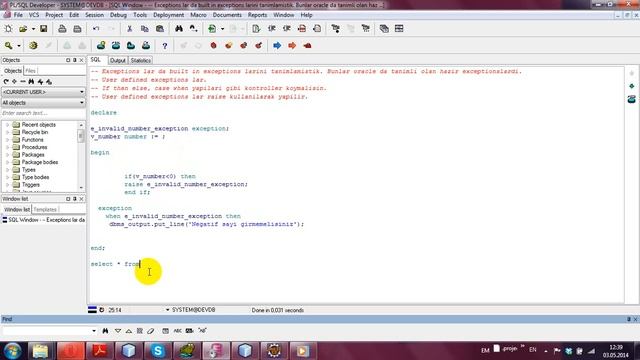Click binoculars Find button in Find bar

pos(105,331)
